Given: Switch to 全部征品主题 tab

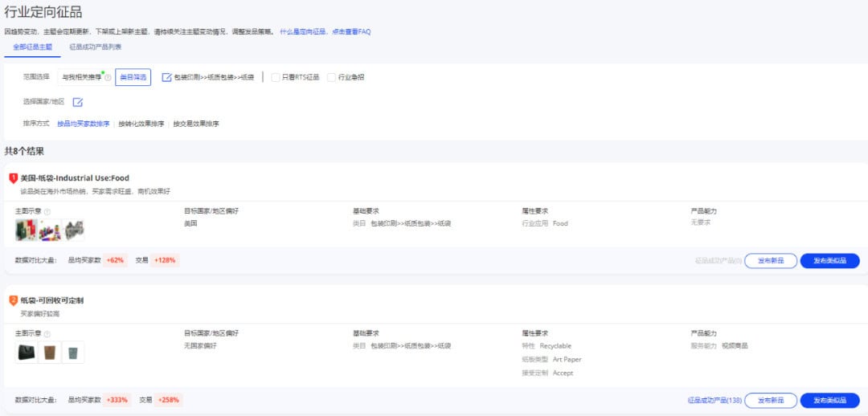Looking at the screenshot, I should (33, 47).
